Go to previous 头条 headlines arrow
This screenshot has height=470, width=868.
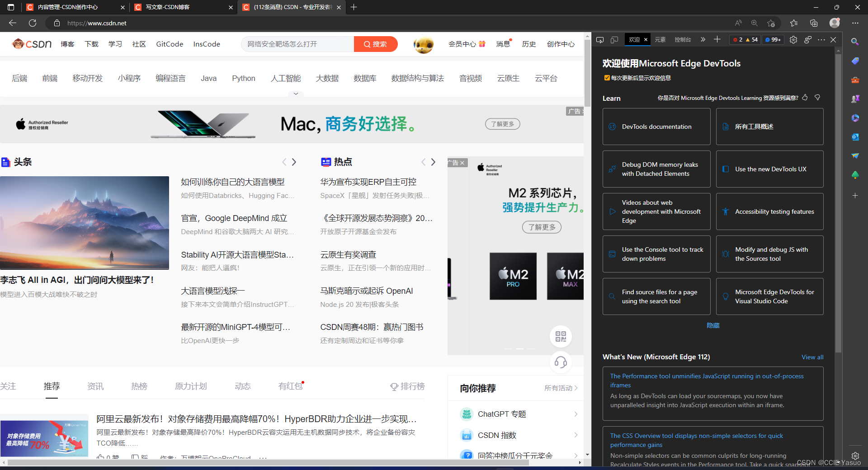point(284,162)
